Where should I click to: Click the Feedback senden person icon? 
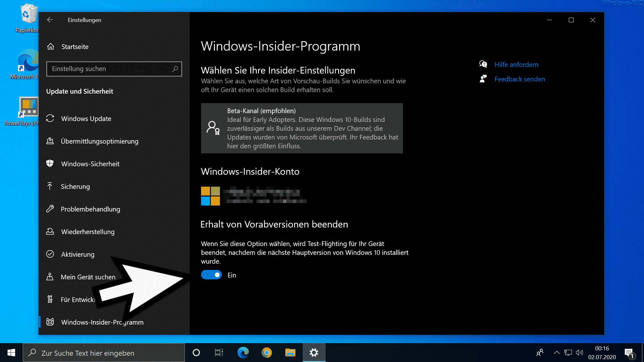(x=483, y=79)
